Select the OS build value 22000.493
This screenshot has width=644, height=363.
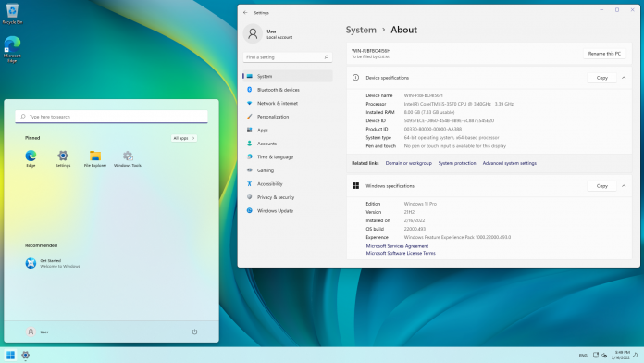(x=415, y=229)
